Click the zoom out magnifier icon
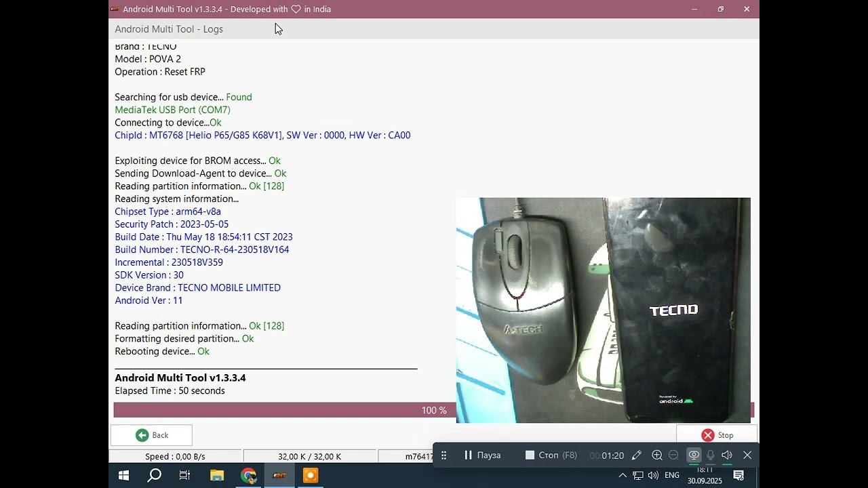Image resolution: width=868 pixels, height=488 pixels. (x=673, y=455)
